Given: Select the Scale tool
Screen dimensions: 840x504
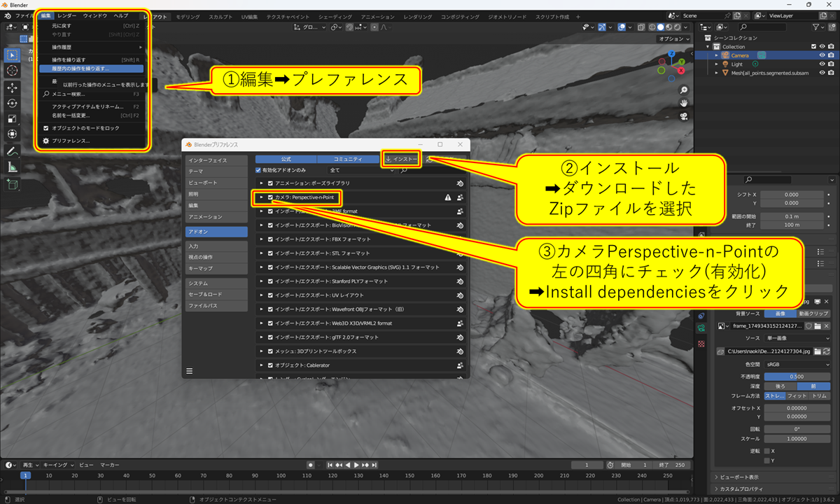Looking at the screenshot, I should point(13,118).
